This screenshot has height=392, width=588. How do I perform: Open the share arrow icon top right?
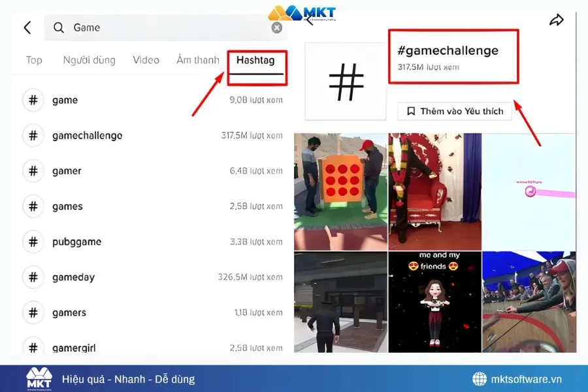click(x=557, y=20)
